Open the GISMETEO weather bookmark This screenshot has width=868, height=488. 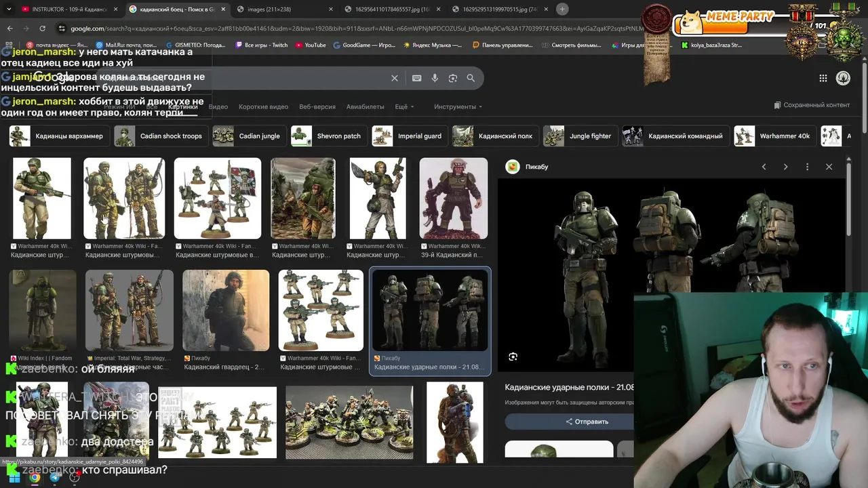click(195, 45)
